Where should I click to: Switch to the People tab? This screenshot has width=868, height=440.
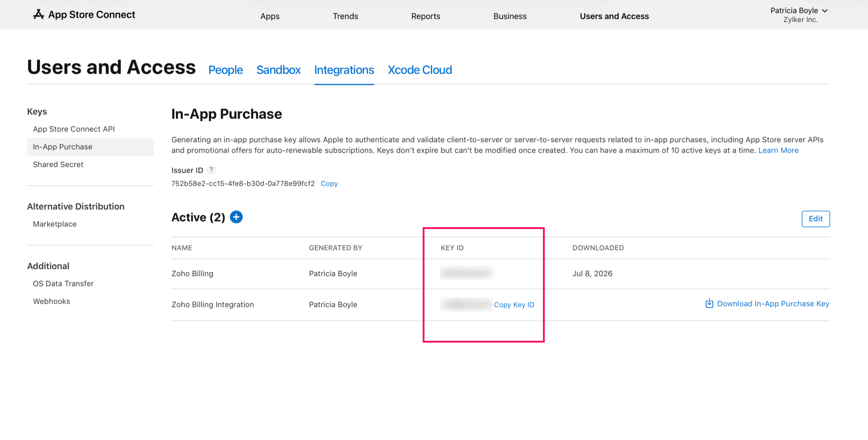226,70
